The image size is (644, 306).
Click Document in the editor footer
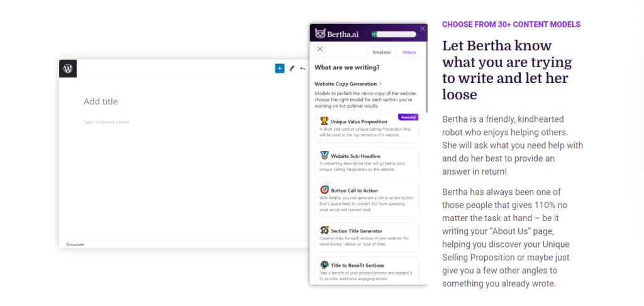coord(75,244)
